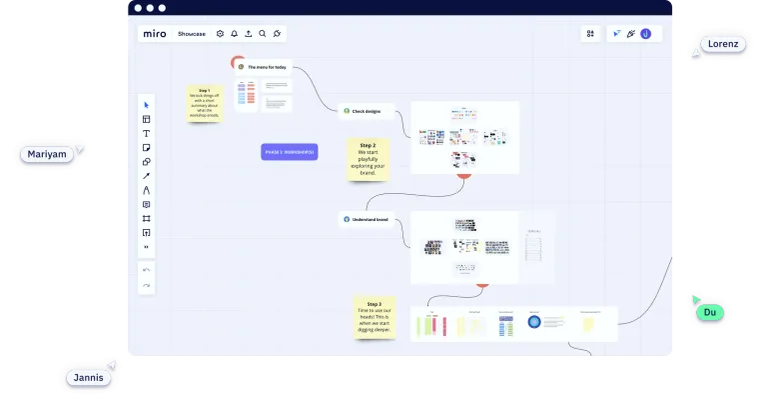
Task: Choose the Shapes tool
Action: (x=146, y=162)
